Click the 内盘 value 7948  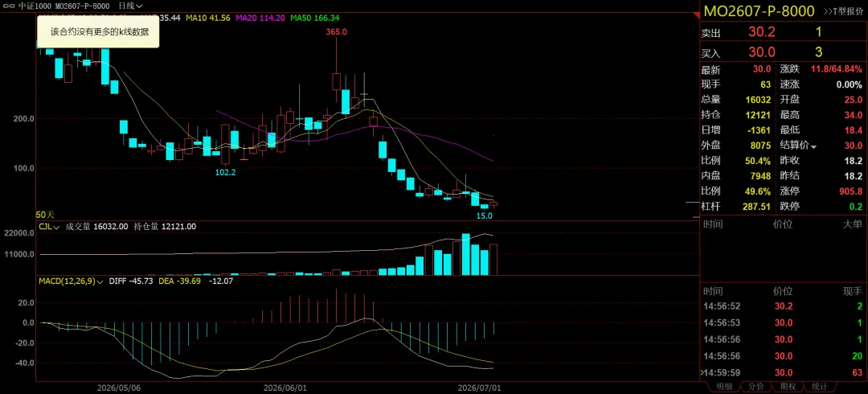tap(761, 176)
